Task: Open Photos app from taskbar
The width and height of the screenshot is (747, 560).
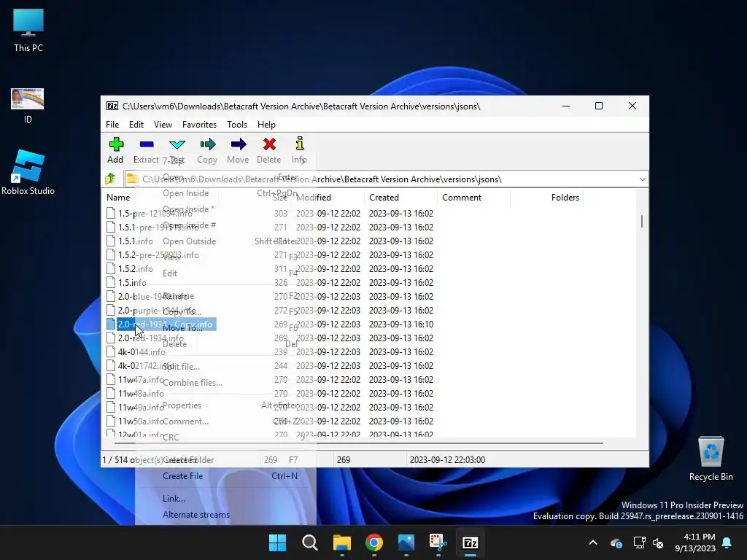Action: click(406, 542)
